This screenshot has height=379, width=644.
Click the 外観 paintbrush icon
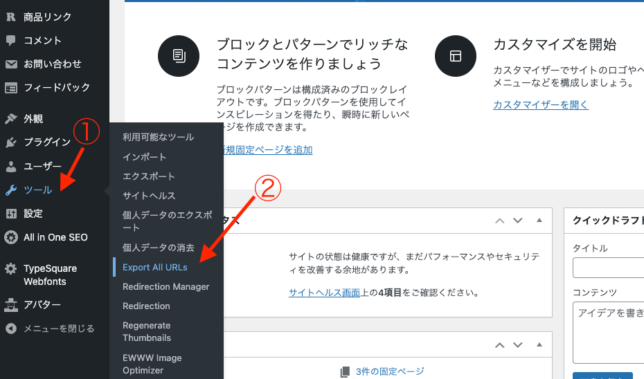(x=11, y=119)
